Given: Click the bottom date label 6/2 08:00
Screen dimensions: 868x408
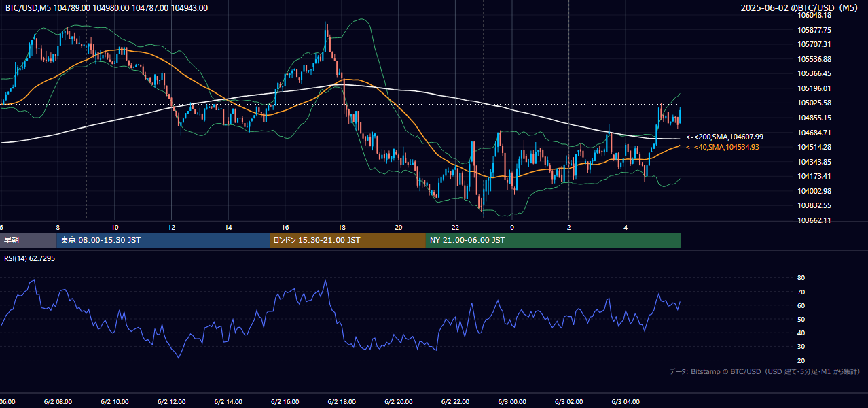Looking at the screenshot, I should pos(58,402).
